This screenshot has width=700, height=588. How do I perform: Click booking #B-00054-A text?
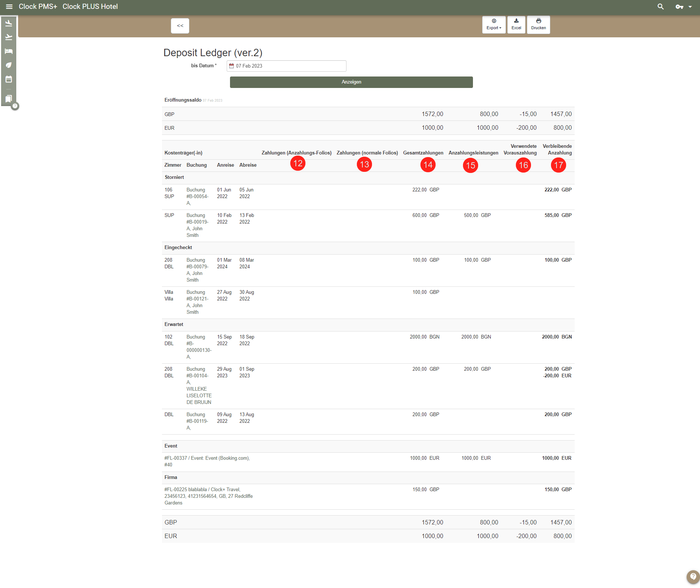point(197,197)
